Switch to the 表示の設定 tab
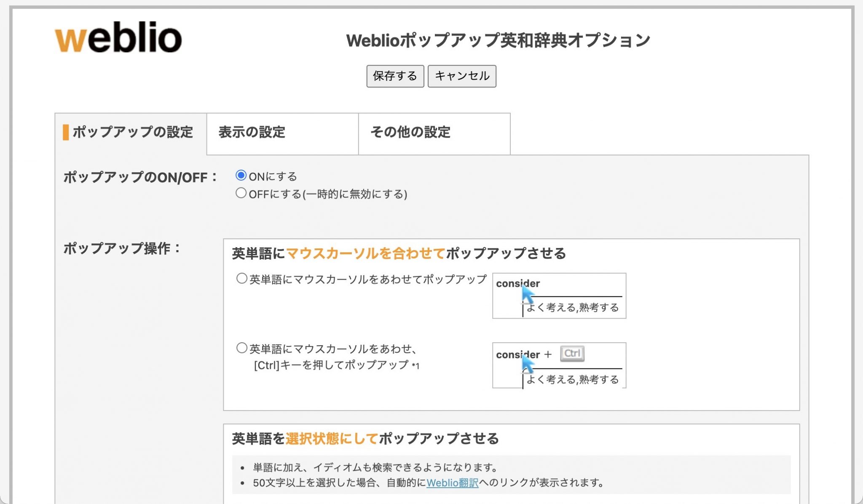This screenshot has height=504, width=863. [x=251, y=133]
